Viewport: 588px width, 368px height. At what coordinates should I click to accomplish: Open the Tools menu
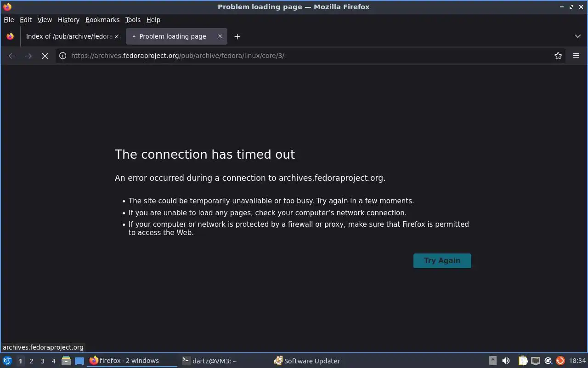(133, 20)
